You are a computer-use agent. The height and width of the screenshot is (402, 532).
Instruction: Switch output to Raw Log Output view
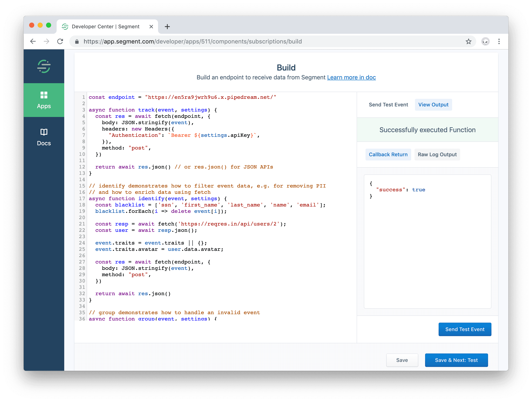click(437, 155)
